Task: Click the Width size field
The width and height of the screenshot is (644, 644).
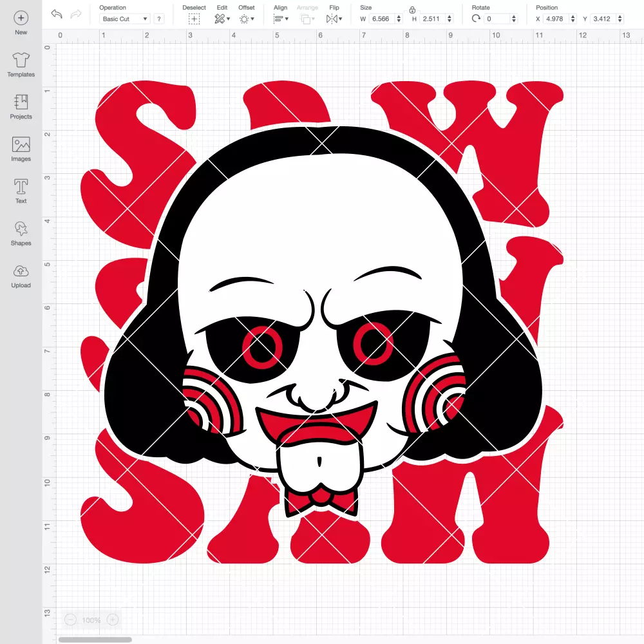Action: tap(381, 19)
